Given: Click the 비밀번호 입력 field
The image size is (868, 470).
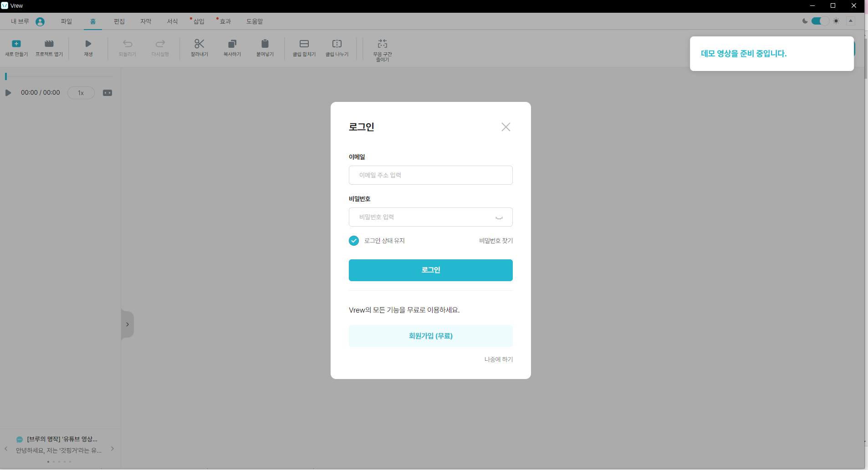Looking at the screenshot, I should coord(431,217).
